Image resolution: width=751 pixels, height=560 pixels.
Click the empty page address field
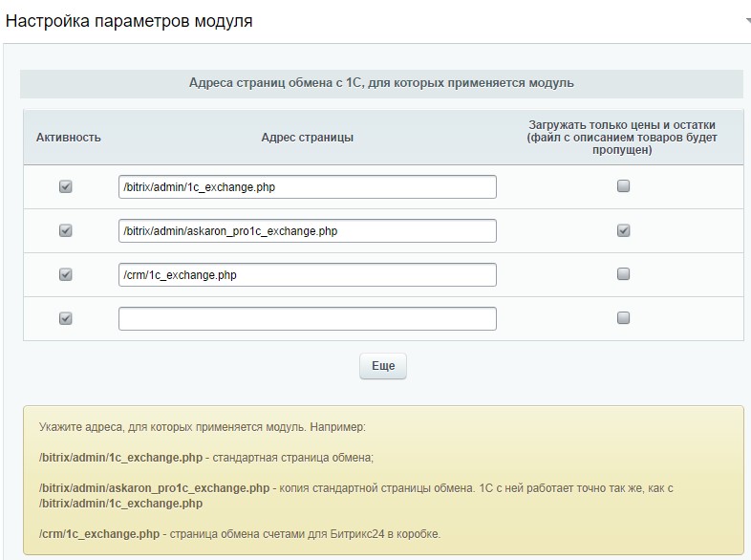(307, 319)
